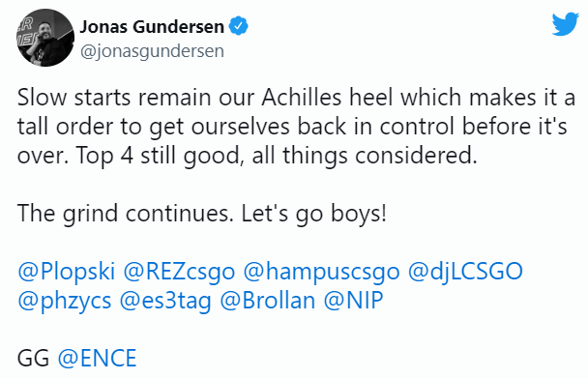588x379 pixels.
Task: Open the @NIP team mention
Action: (353, 301)
